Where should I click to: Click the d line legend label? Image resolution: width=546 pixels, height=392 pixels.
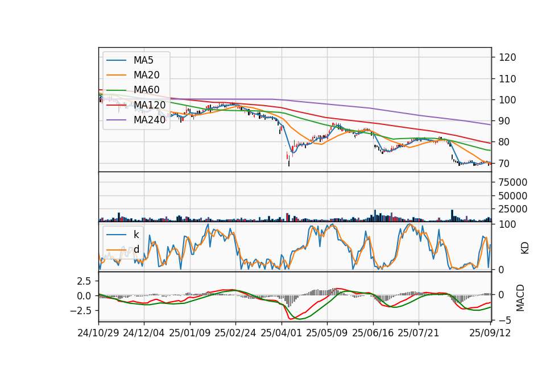pyautogui.click(x=136, y=249)
